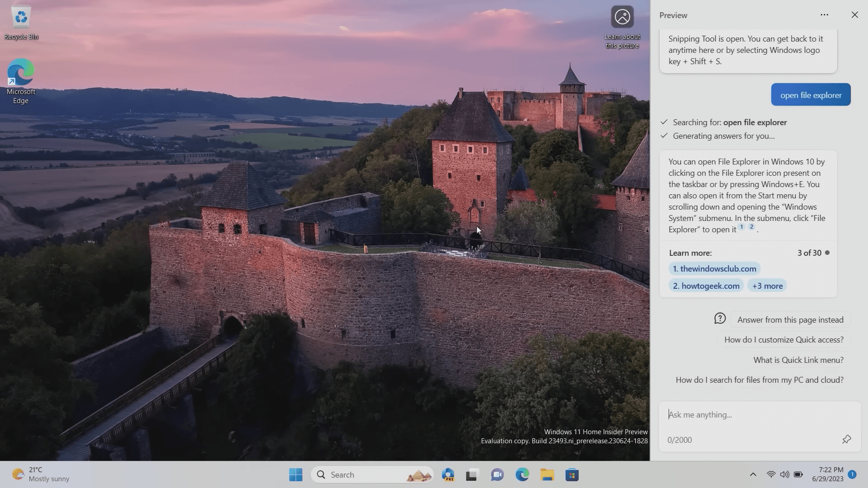868x488 pixels.
Task: Launch Microsoft Edge from the taskbar
Action: [522, 474]
